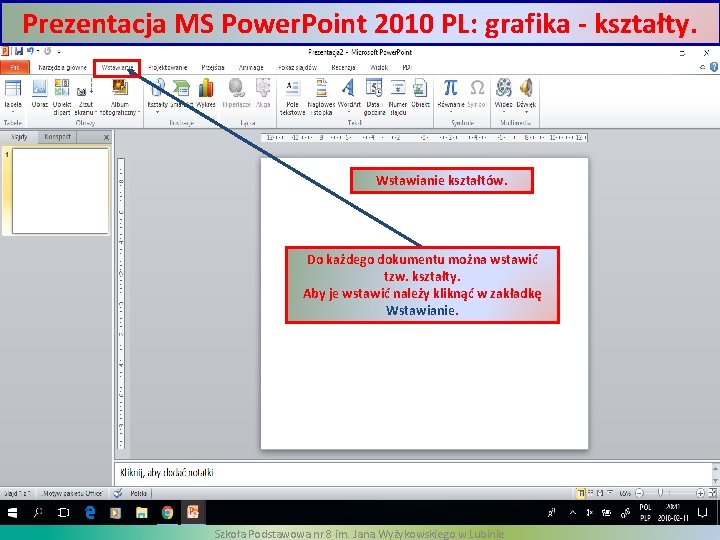Open the PDF ribbon tab
The image size is (720, 540).
click(x=407, y=67)
